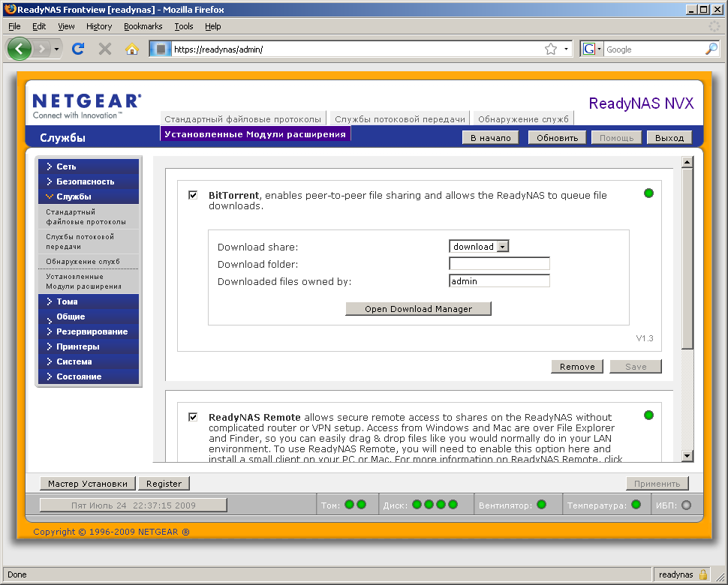The width and height of the screenshot is (728, 585).
Task: Click the stop loading X icon
Action: pyautogui.click(x=105, y=49)
